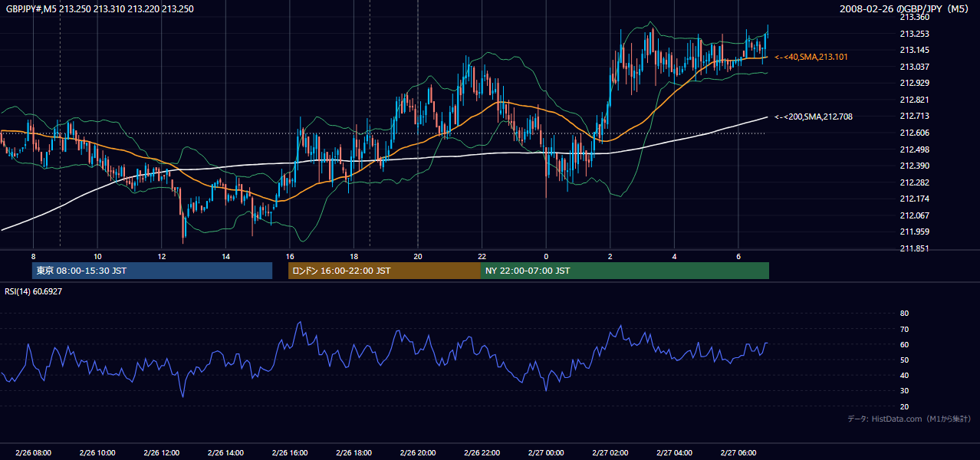Click price level 212.282 on price axis
Image resolution: width=980 pixels, height=460 pixels.
(x=914, y=182)
